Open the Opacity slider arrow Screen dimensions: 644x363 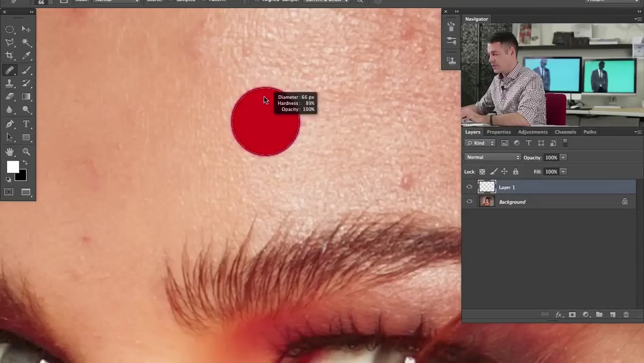(x=563, y=157)
